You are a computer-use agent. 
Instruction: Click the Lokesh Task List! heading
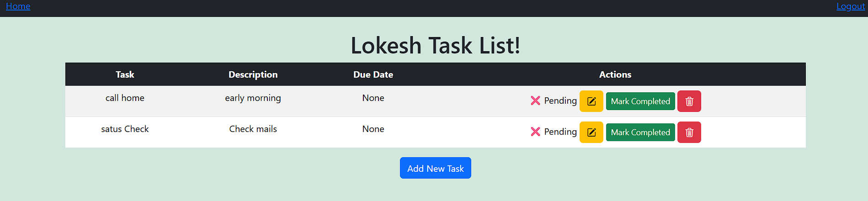coord(436,45)
